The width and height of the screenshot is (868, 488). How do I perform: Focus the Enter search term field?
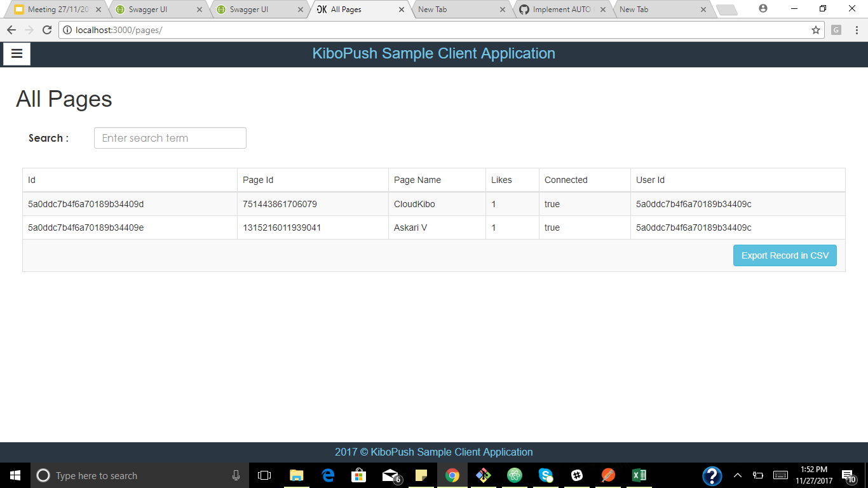[x=170, y=138]
